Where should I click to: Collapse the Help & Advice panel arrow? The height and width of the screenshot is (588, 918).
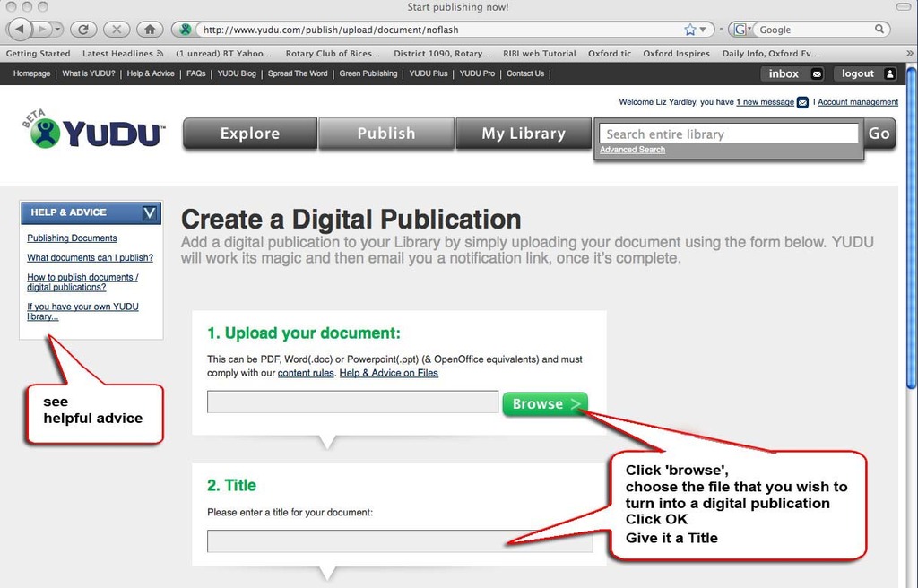coord(150,212)
